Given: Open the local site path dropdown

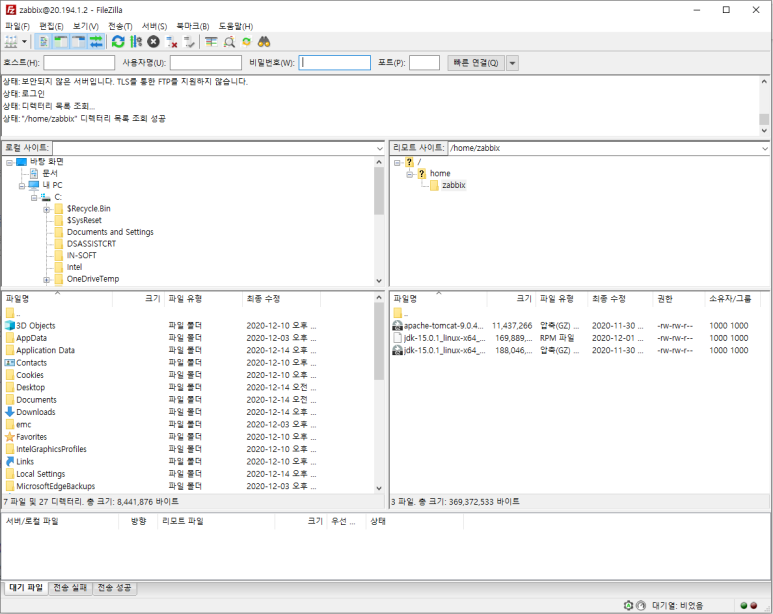Looking at the screenshot, I should click(379, 148).
